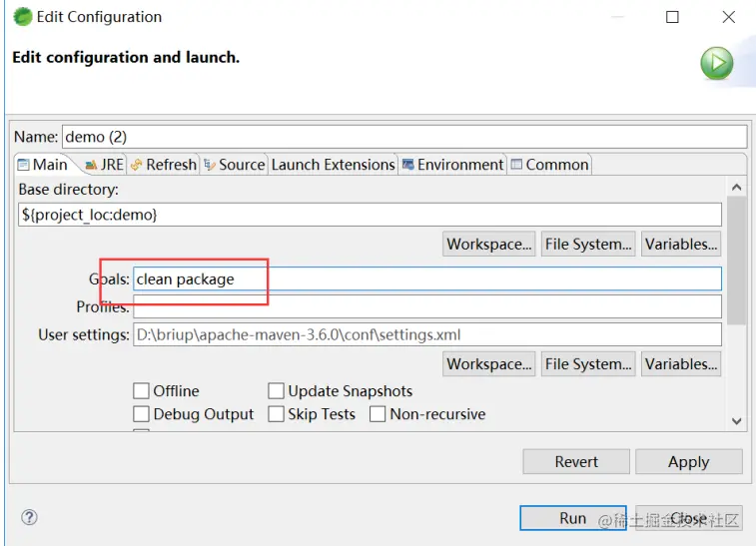Switch to the Main tab
This screenshot has height=546, width=756.
pos(43,165)
